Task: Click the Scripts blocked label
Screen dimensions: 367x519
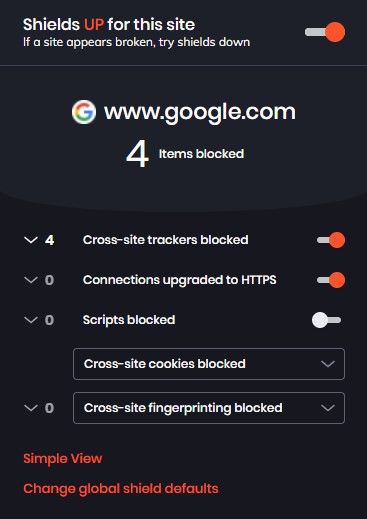Action: pyautogui.click(x=129, y=320)
